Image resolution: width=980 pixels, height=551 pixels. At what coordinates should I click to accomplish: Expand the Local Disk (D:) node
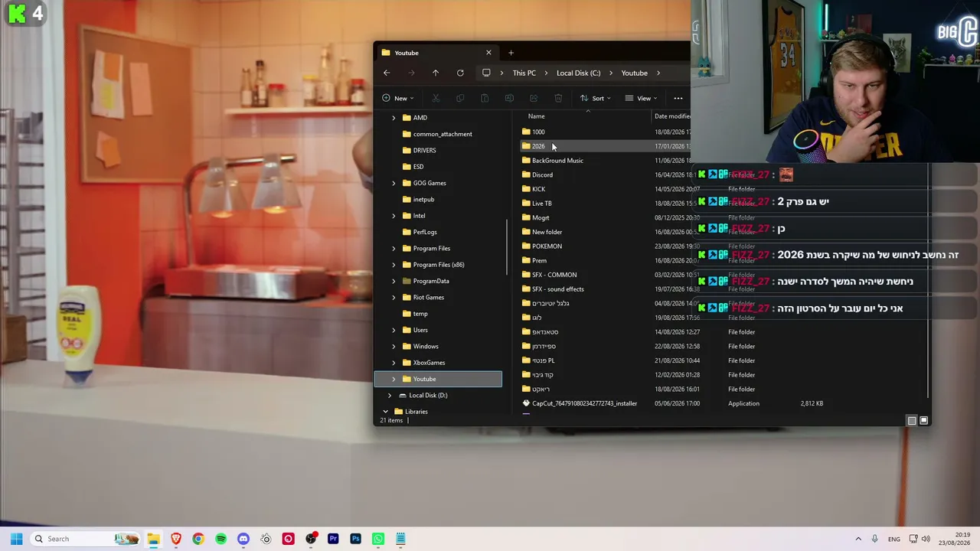[390, 396]
